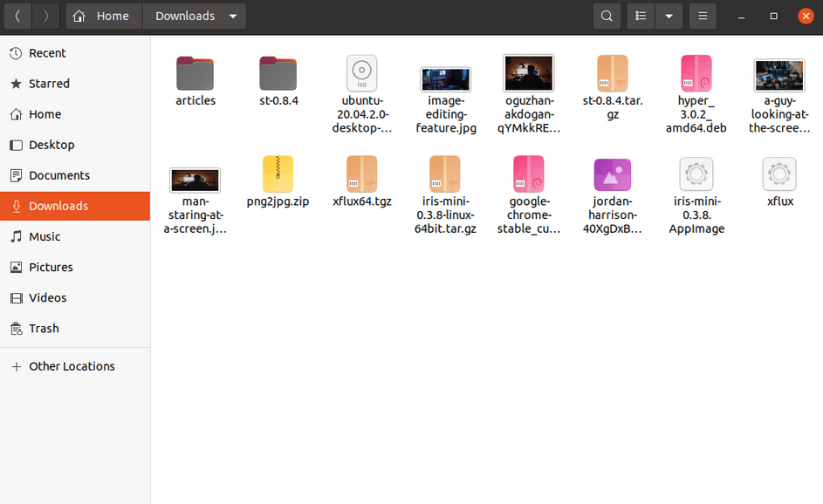Select the a-guy-looking-at-the-screen thumbnail
The image size is (823, 504).
[x=779, y=75]
